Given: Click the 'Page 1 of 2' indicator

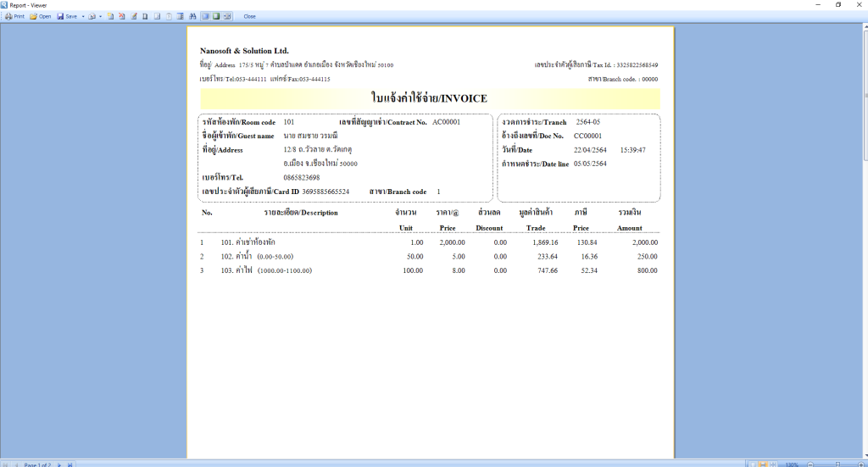Looking at the screenshot, I should pos(37,464).
